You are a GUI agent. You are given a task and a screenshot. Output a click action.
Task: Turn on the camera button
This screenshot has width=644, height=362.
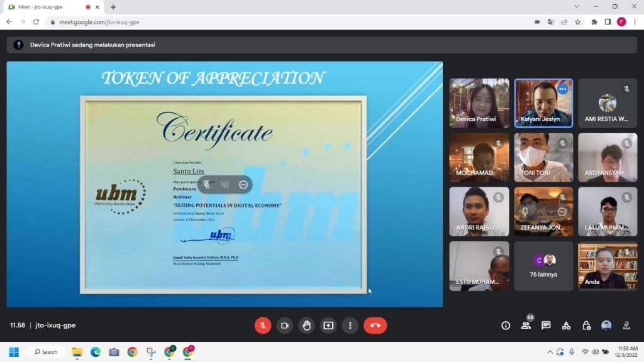[285, 326]
